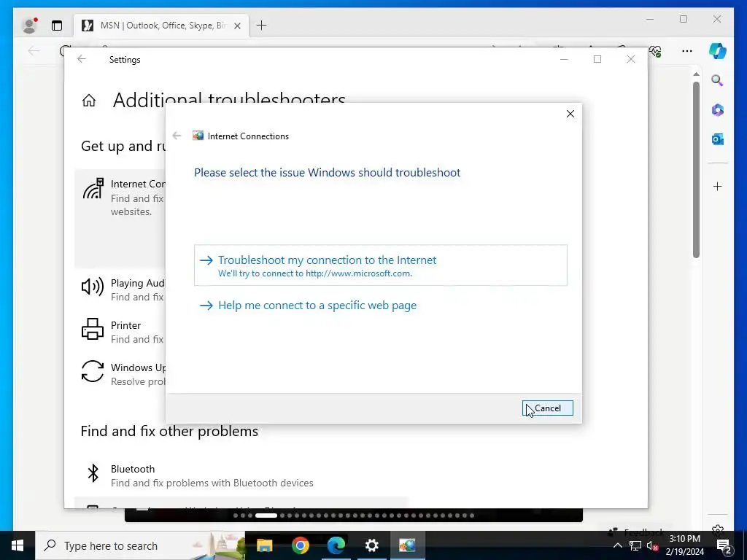Click the troubleshooter icon in taskbar

tap(407, 545)
